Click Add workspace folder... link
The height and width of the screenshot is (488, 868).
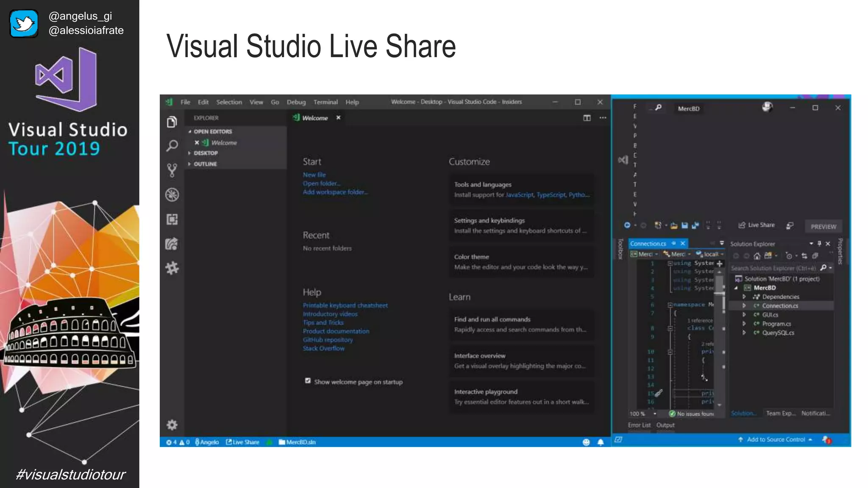(335, 192)
